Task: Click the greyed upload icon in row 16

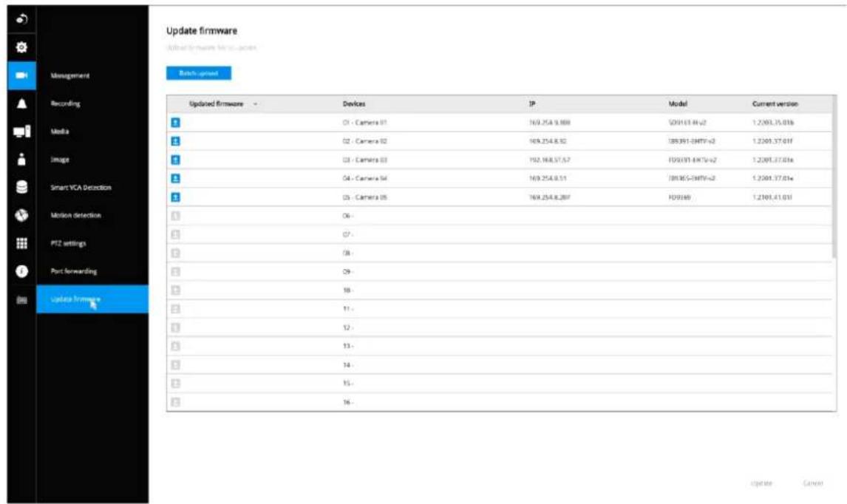Action: click(x=176, y=403)
